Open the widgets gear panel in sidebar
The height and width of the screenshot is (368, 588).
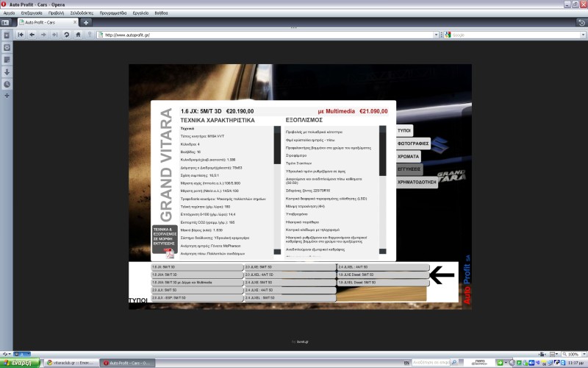point(7,47)
